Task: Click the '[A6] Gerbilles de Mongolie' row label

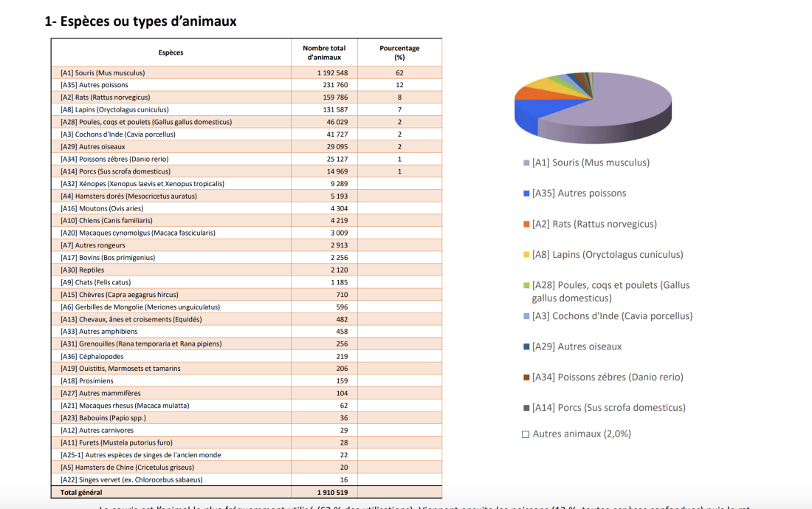Action: pos(140,307)
